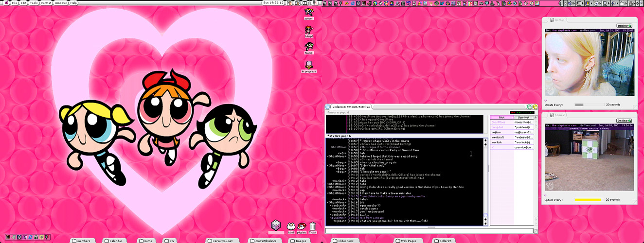Toggle the Online button in home2 window
Image resolution: width=644 pixels, height=243 pixels.
click(x=624, y=121)
